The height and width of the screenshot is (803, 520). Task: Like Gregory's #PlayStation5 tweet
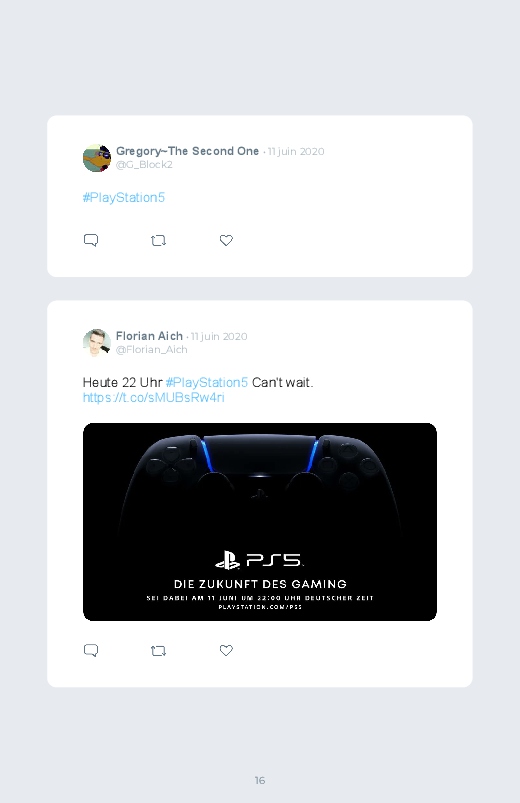[x=226, y=240]
